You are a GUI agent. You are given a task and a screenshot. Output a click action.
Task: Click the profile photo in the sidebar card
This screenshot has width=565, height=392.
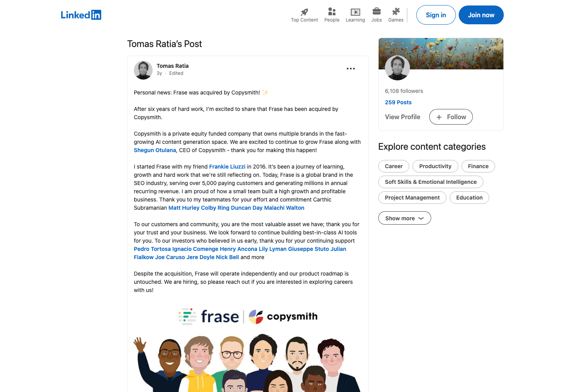pyautogui.click(x=397, y=68)
